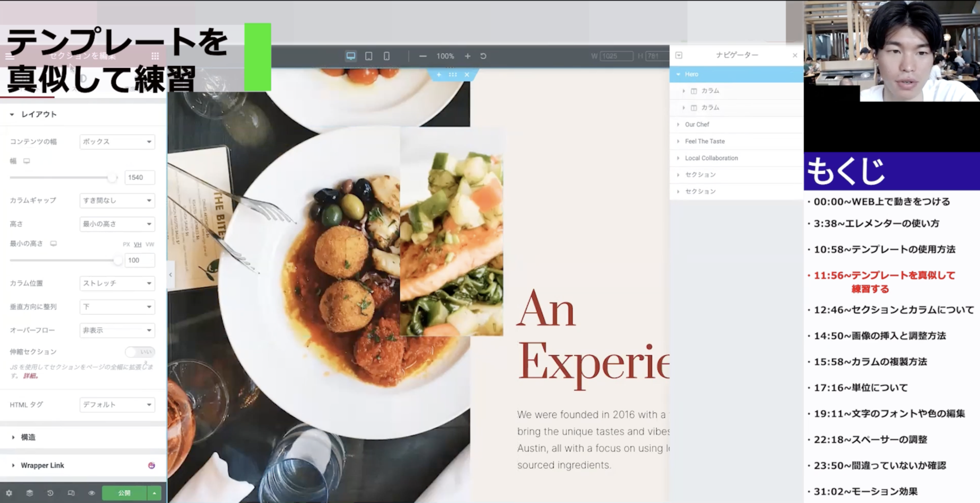
Task: Switch to tablet preview mode icon
Action: (x=368, y=56)
